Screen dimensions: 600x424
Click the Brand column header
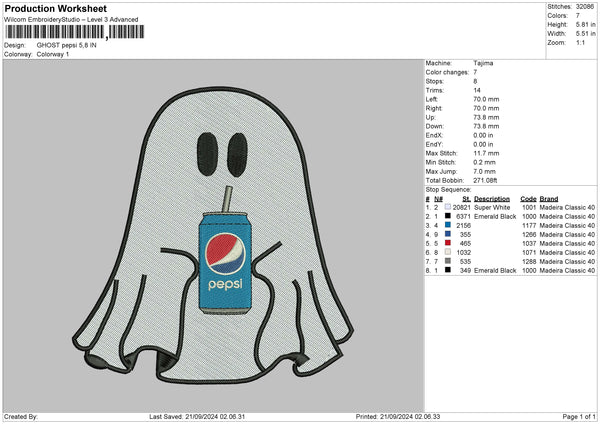[x=549, y=198]
